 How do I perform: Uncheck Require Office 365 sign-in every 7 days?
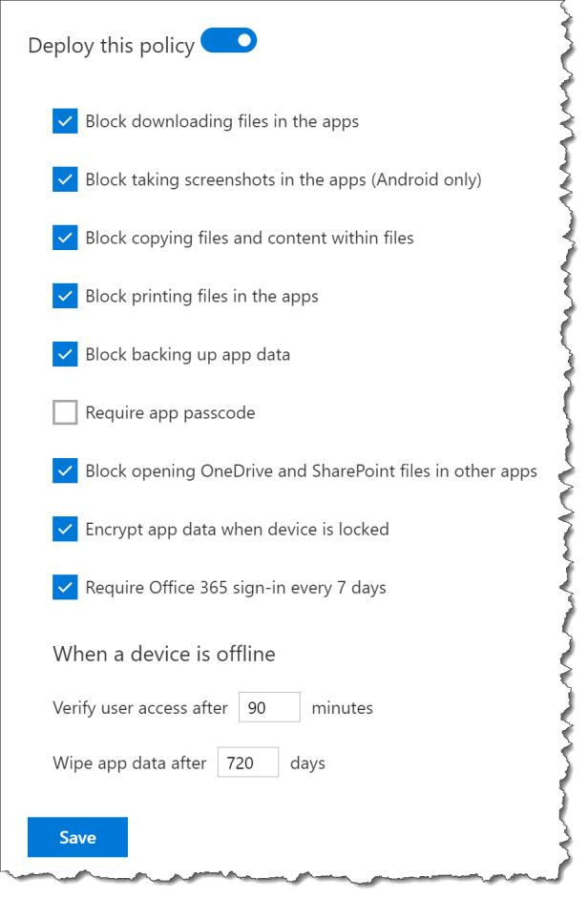coord(64,587)
